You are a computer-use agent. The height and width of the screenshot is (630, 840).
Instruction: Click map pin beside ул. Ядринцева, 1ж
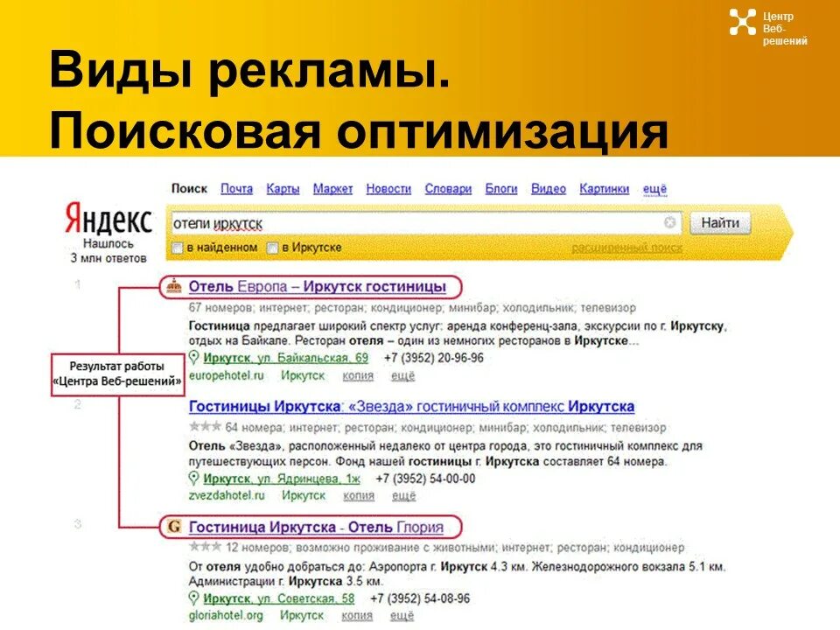[194, 478]
